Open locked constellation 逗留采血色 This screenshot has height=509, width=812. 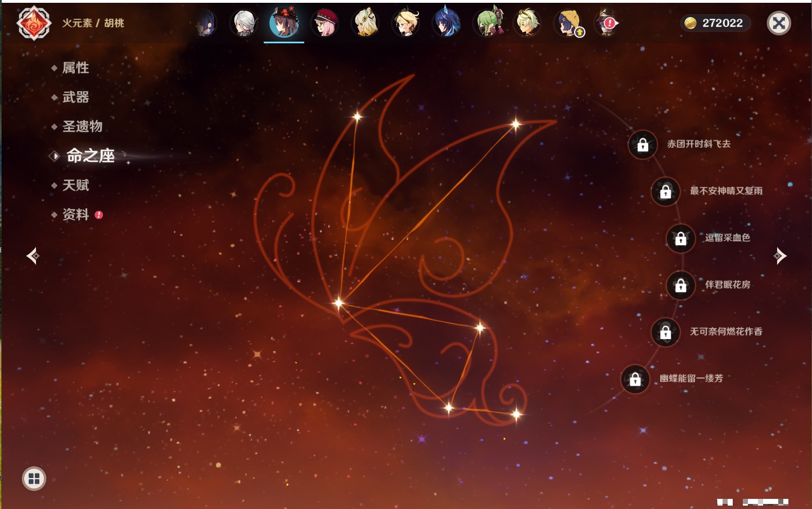[681, 238]
